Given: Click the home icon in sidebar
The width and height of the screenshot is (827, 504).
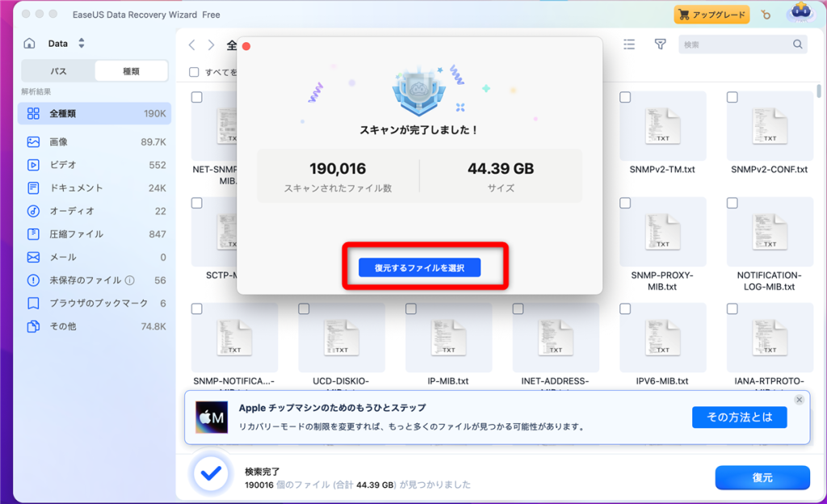Looking at the screenshot, I should (30, 44).
